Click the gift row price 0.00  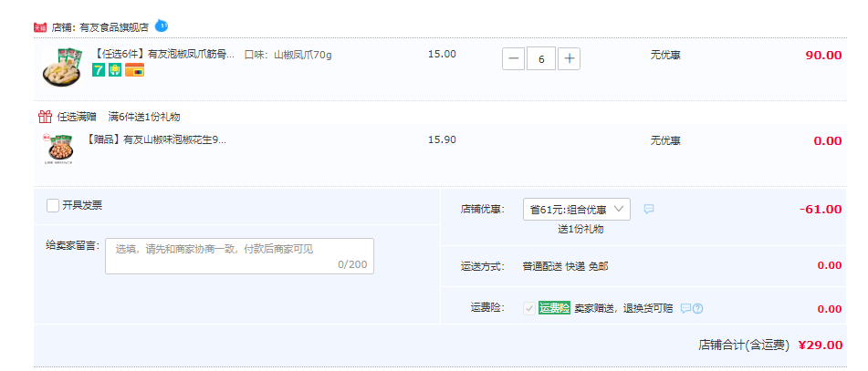(828, 141)
